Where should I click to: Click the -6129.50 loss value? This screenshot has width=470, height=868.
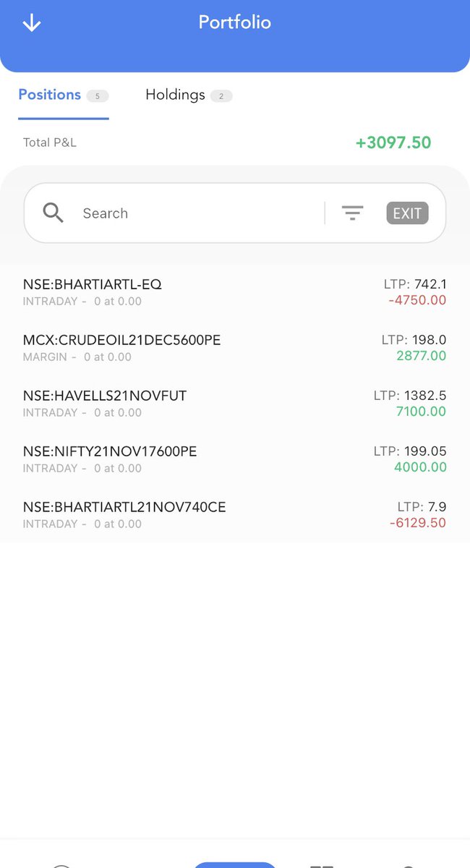(417, 523)
